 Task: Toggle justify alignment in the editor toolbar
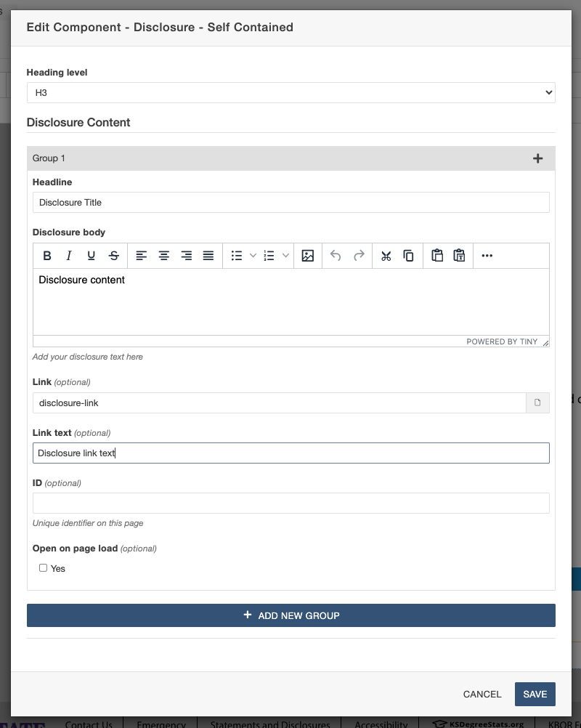(208, 255)
